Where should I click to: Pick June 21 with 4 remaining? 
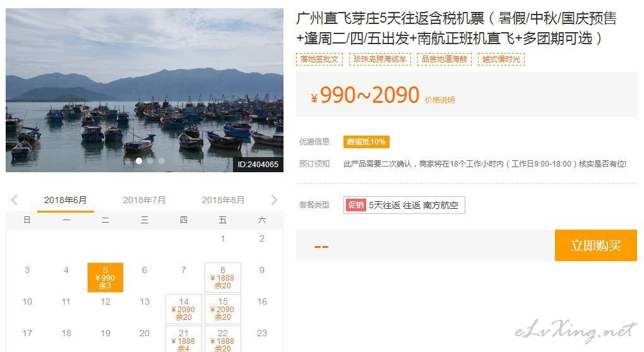[x=184, y=339]
